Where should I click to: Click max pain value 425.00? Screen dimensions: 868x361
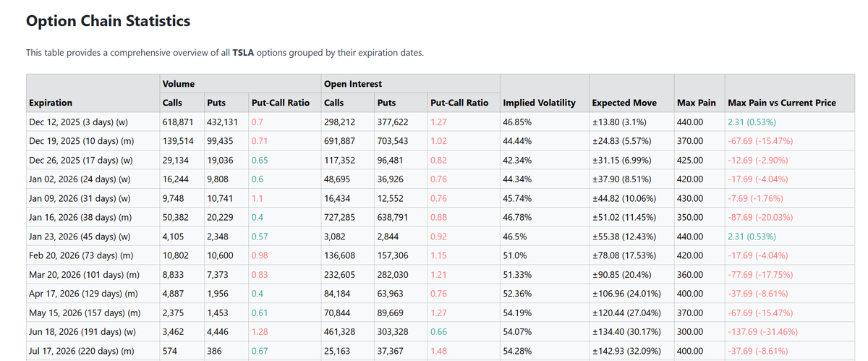[x=689, y=159]
